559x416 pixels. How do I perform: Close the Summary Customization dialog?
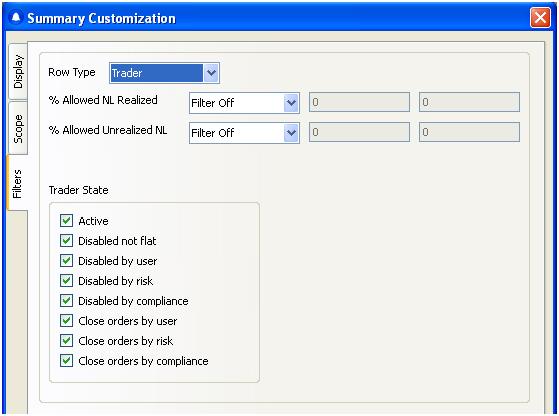(x=540, y=17)
